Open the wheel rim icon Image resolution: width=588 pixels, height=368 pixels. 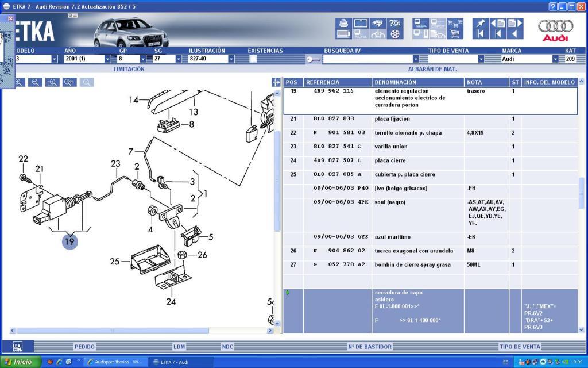point(395,34)
